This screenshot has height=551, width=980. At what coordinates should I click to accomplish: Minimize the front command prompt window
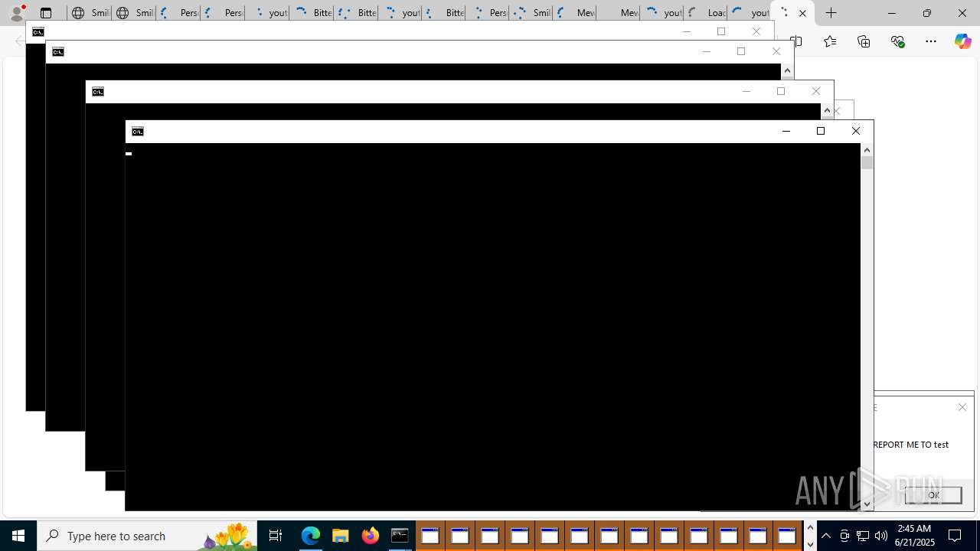tap(786, 131)
